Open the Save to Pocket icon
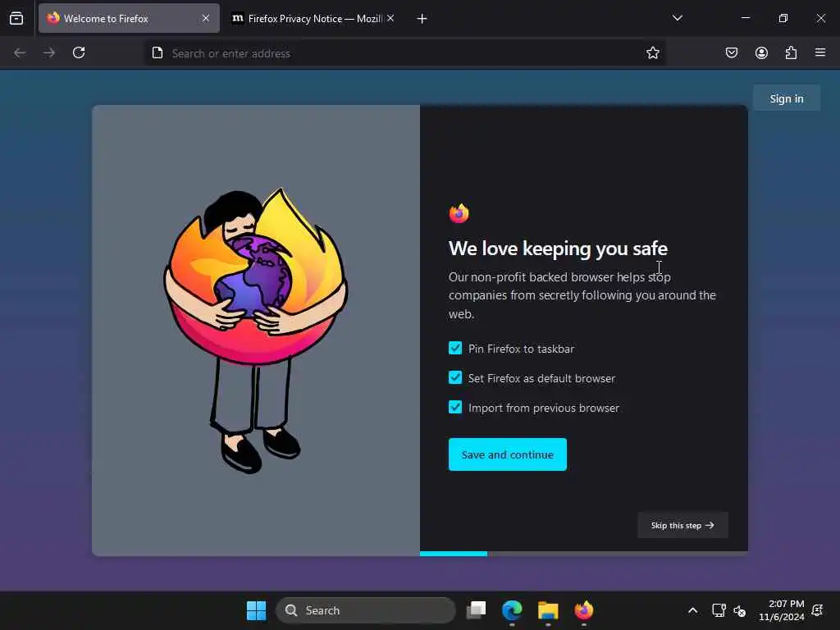This screenshot has height=630, width=840. [x=731, y=52]
